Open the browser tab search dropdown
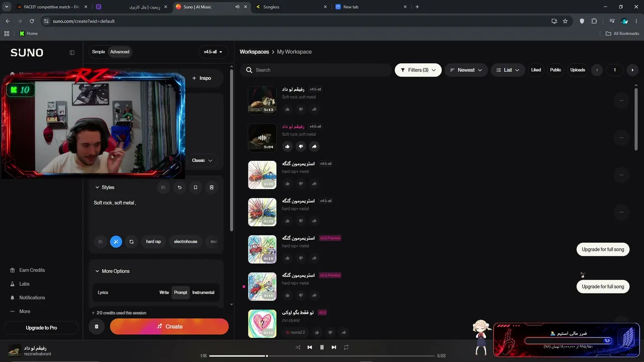644x362 pixels. click(7, 7)
